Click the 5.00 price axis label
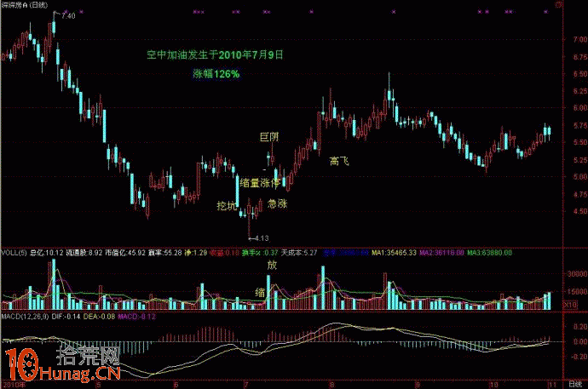 coord(579,177)
